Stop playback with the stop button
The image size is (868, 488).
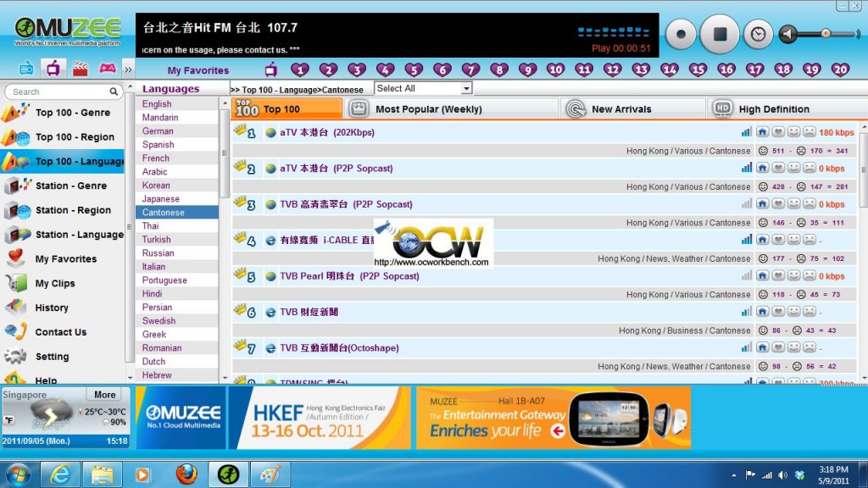click(720, 34)
